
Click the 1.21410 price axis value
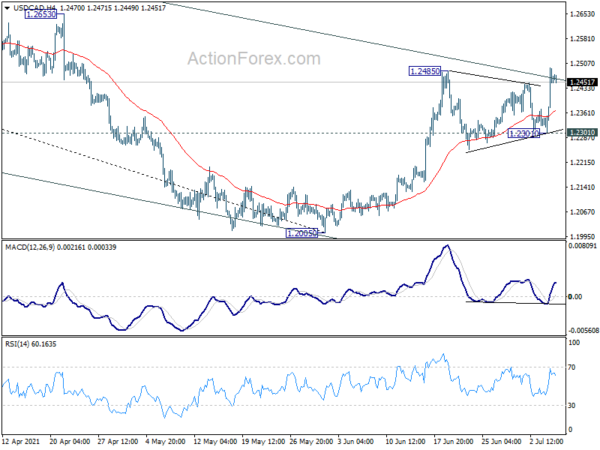(x=582, y=187)
